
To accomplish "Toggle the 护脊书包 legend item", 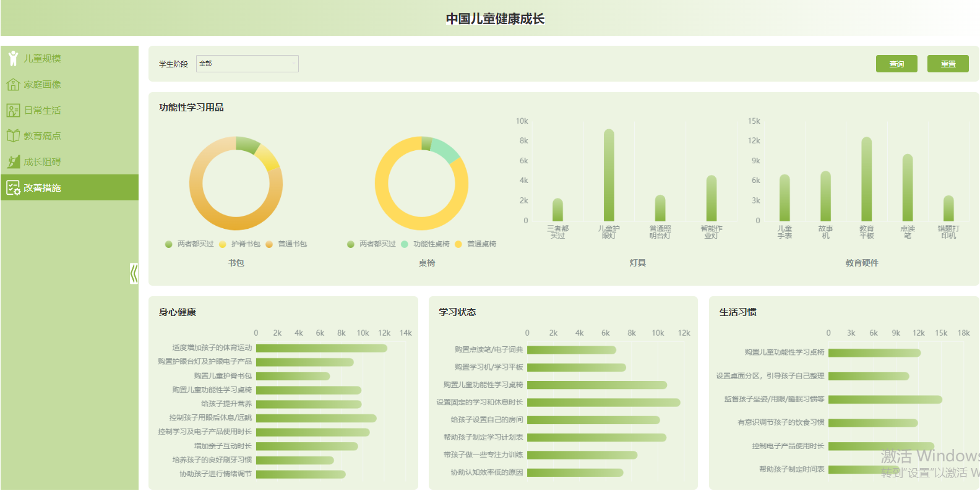I will click(x=239, y=244).
